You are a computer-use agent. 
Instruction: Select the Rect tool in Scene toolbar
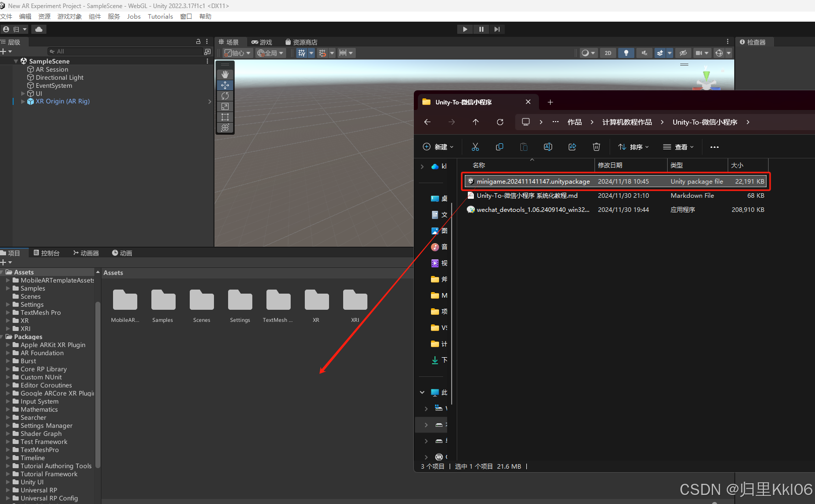pos(225,117)
